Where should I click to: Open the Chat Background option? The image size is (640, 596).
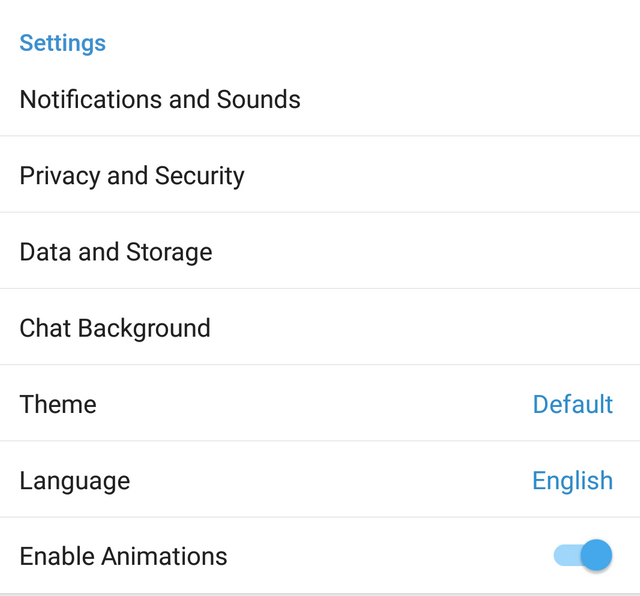(115, 328)
